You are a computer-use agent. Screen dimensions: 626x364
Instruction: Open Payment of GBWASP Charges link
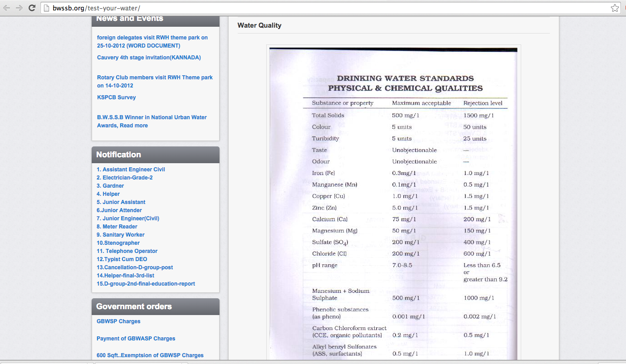point(136,339)
